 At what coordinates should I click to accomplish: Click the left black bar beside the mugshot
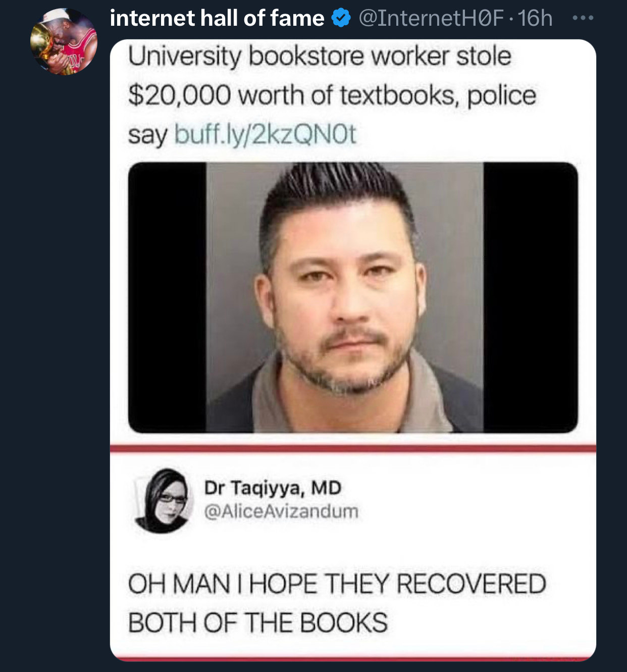coord(167,297)
